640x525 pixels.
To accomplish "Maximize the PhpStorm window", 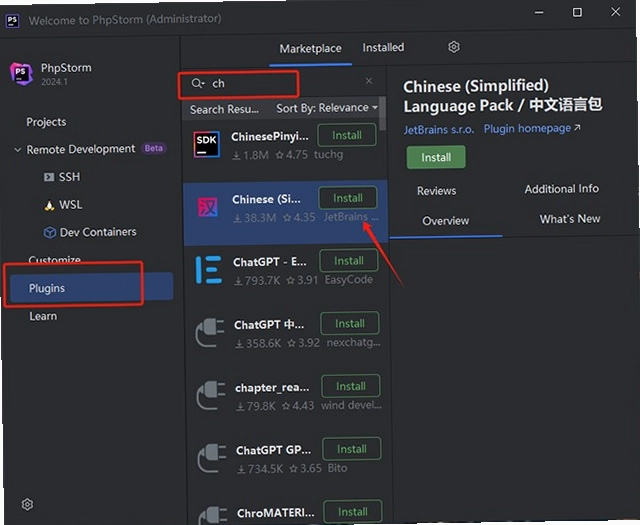I will click(x=577, y=13).
